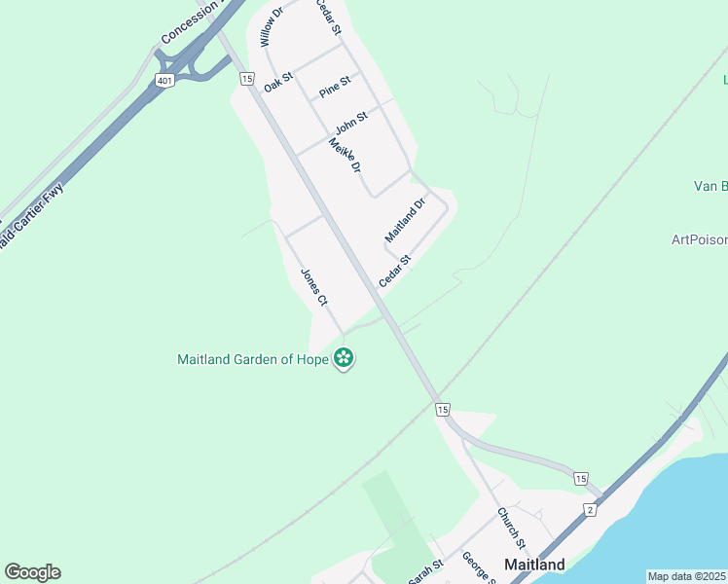This screenshot has height=584, width=728.
Task: Click the Oak St street label
Action: coord(278,82)
